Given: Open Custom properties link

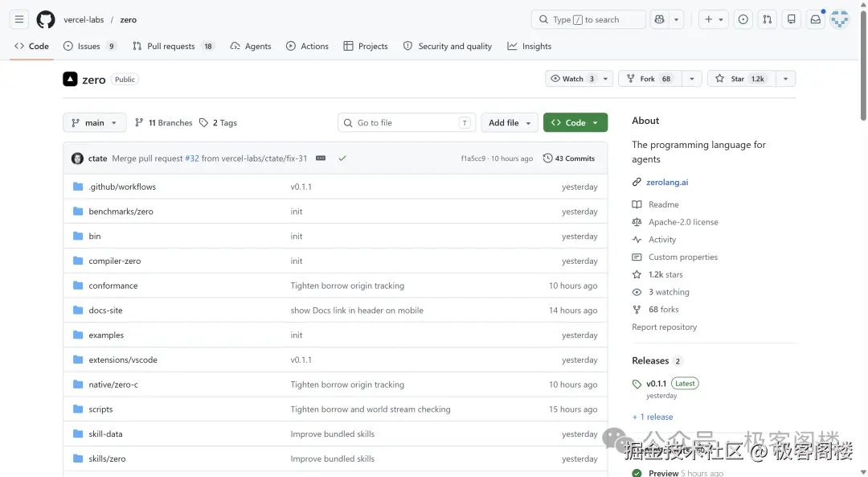Looking at the screenshot, I should [x=683, y=257].
